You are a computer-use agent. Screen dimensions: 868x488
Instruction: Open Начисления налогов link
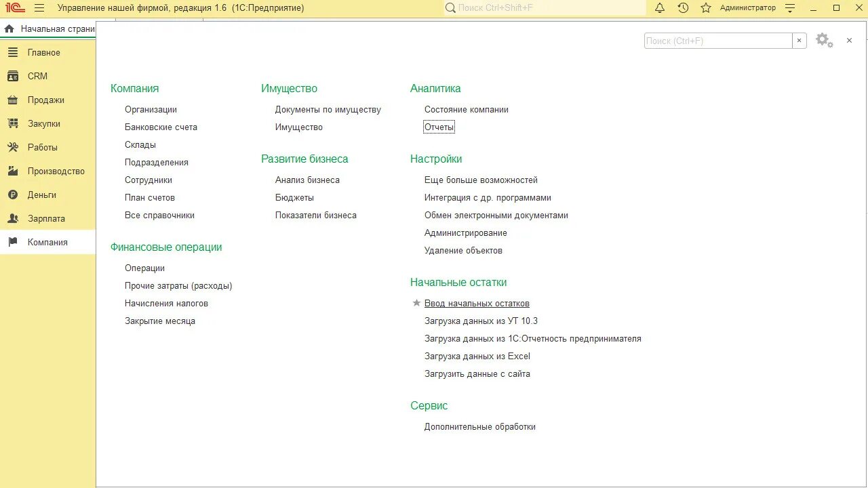coord(166,303)
